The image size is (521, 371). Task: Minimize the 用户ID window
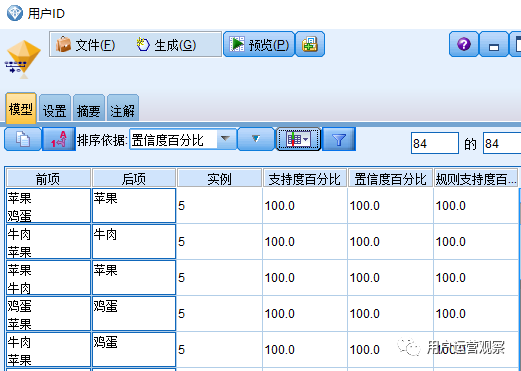(x=494, y=44)
